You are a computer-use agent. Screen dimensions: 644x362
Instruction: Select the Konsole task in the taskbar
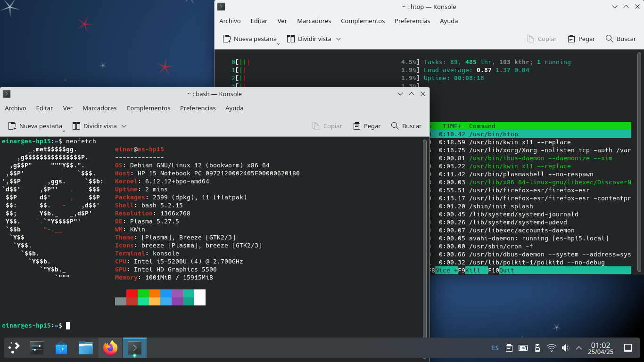135,348
